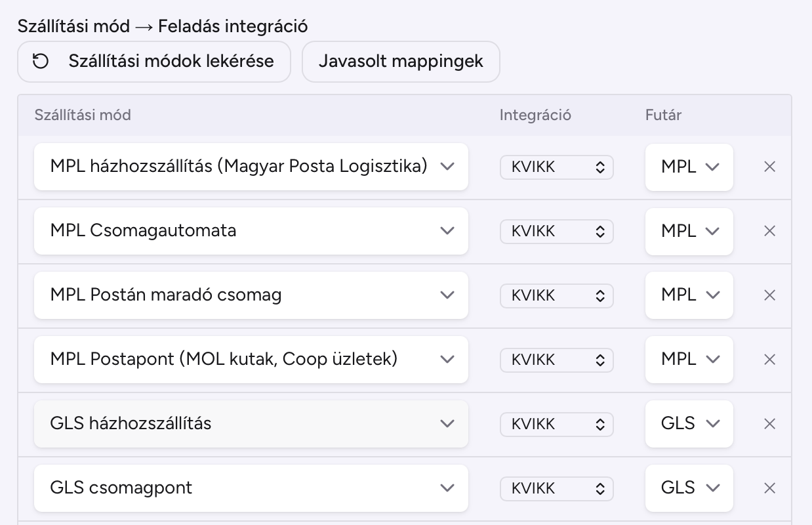
Task: Remove the MPL Csomagautomata mapping row
Action: (770, 231)
